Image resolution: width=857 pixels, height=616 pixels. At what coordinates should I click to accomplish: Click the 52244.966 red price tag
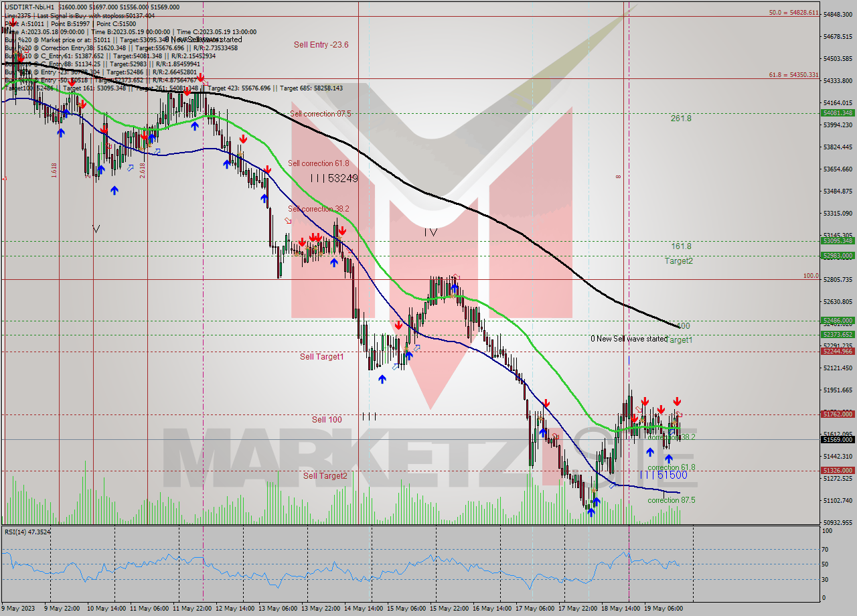pos(838,351)
